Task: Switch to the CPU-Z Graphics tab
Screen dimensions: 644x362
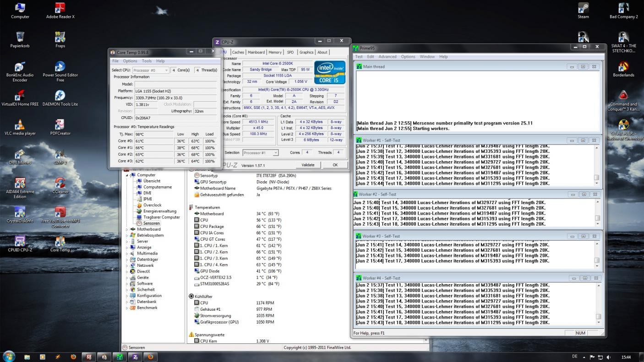Action: click(306, 52)
